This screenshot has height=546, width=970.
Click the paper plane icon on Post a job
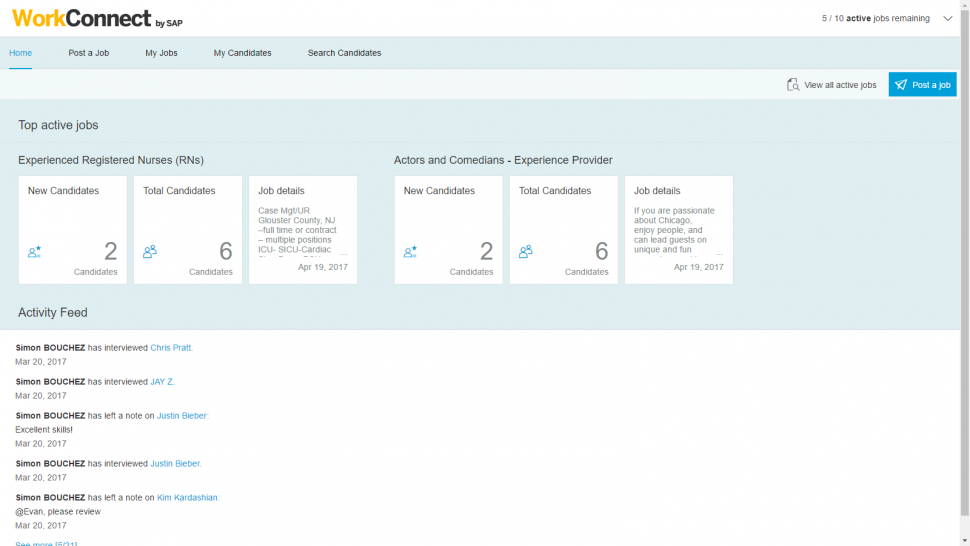point(901,85)
